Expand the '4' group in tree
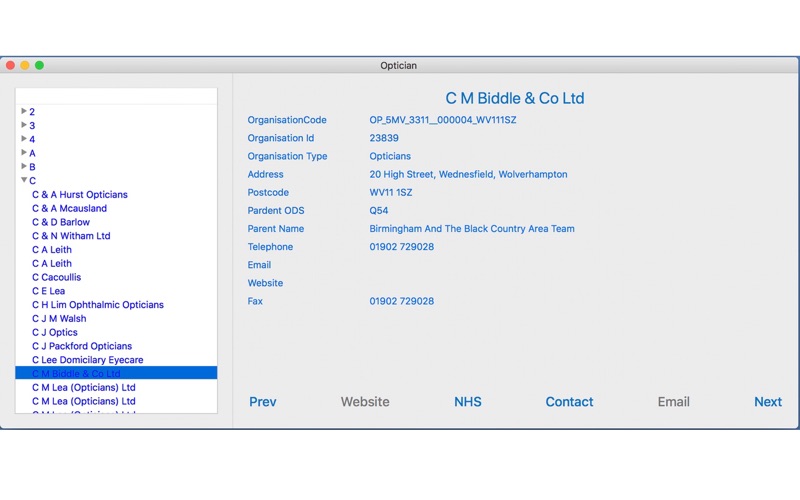The width and height of the screenshot is (800, 500). 23,138
